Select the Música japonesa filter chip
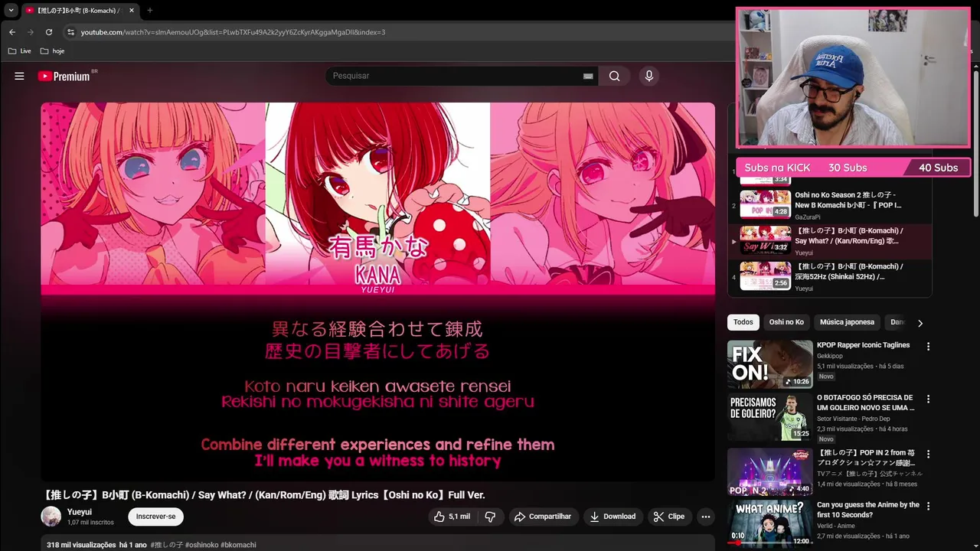This screenshot has width=980, height=551. [x=847, y=322]
